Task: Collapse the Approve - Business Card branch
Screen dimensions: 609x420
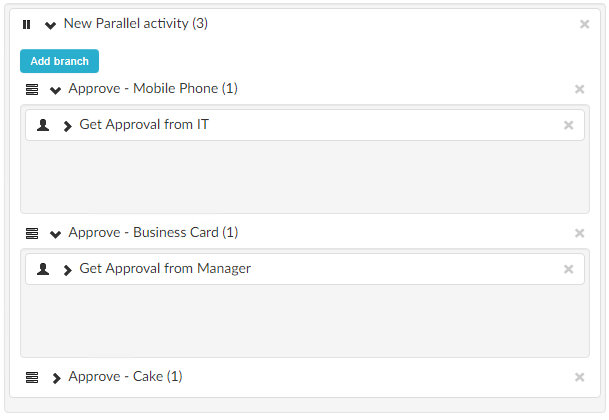Action: pyautogui.click(x=55, y=234)
